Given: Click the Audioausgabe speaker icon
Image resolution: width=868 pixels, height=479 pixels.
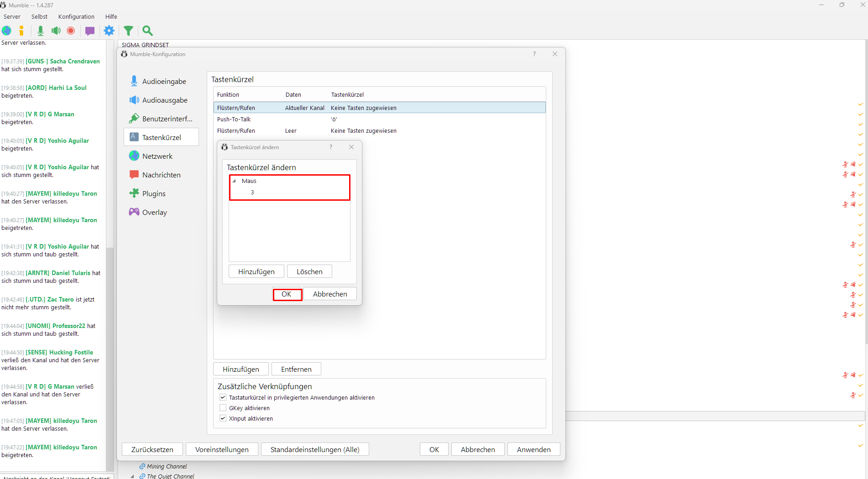Looking at the screenshot, I should pyautogui.click(x=134, y=100).
